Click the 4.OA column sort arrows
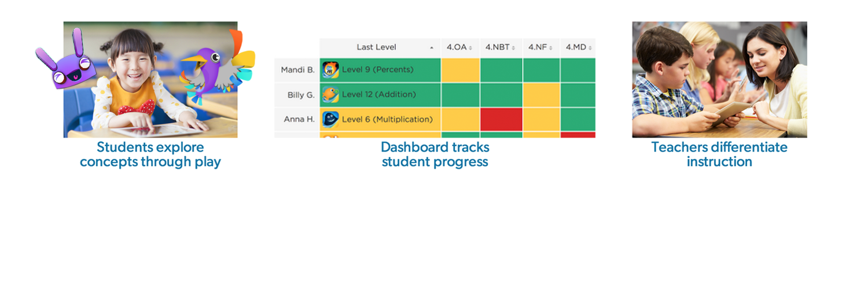This screenshot has height=289, width=868. pos(470,47)
